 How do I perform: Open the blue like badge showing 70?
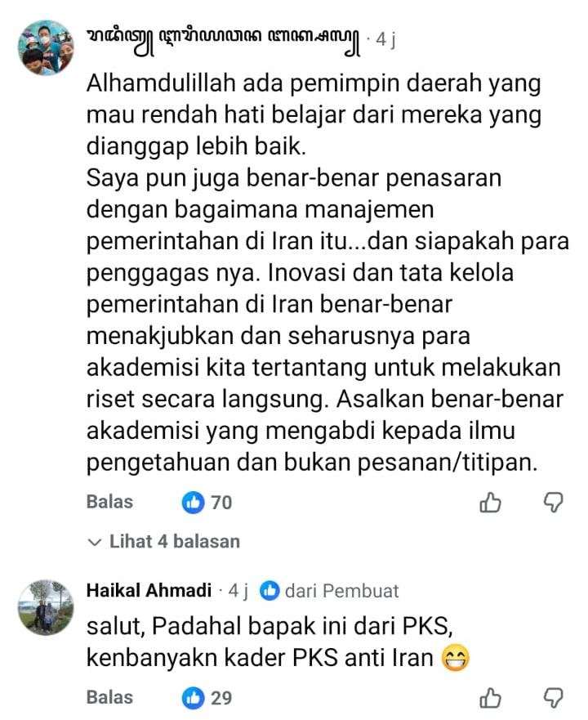(207, 503)
